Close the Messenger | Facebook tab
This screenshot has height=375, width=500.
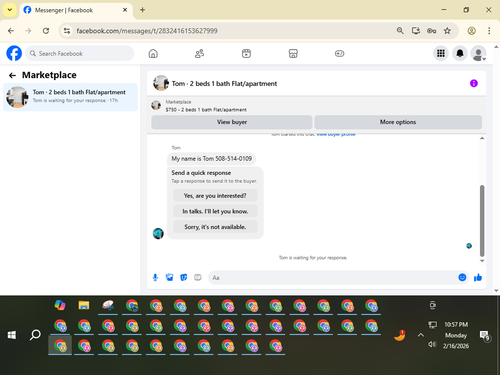pyautogui.click(x=125, y=10)
